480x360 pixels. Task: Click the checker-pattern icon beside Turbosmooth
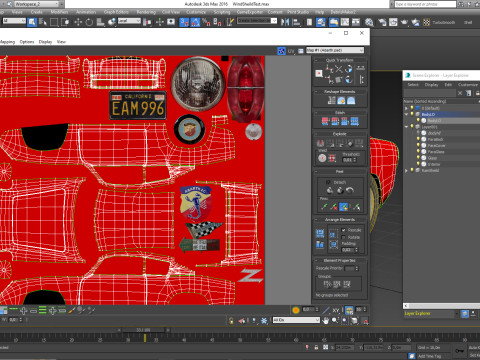426,22
